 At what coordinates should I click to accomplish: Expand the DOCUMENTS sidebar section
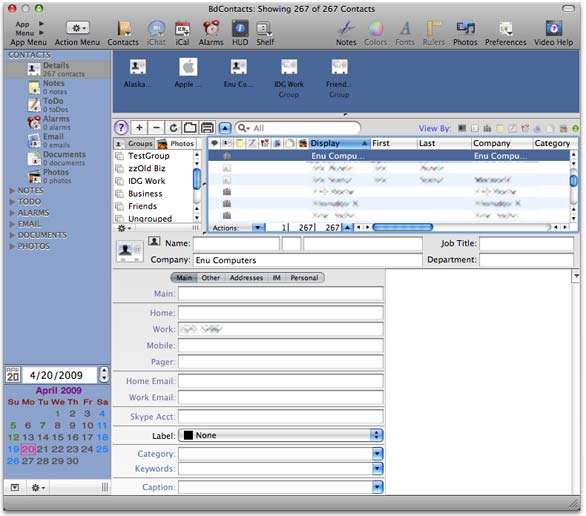[x=12, y=235]
